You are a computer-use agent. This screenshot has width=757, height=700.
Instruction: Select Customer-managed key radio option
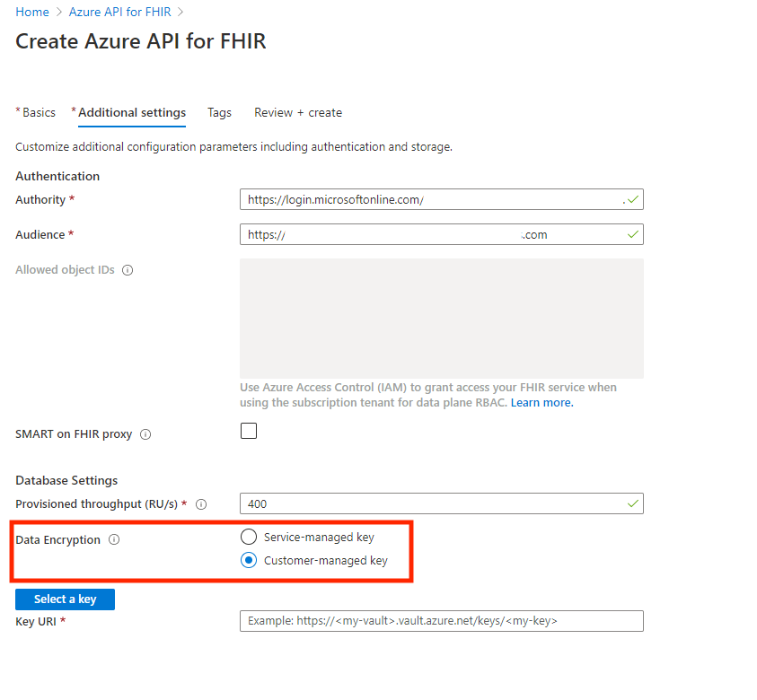(x=249, y=561)
